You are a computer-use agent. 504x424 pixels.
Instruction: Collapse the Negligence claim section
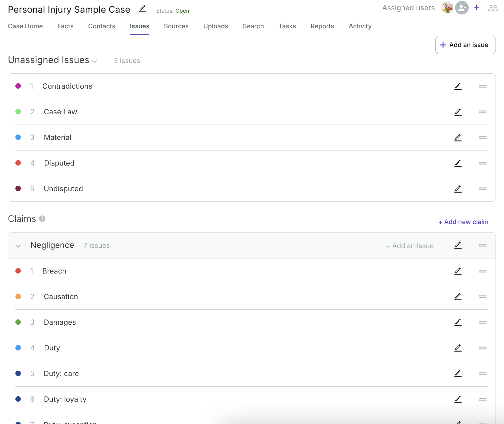click(x=18, y=246)
